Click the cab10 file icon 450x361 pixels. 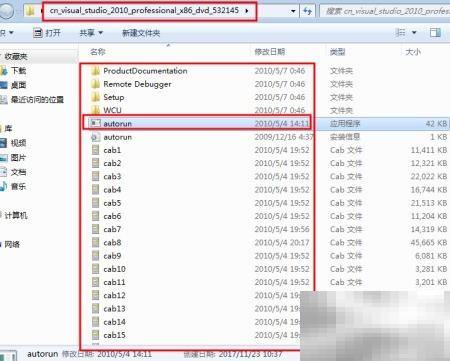coord(95,269)
